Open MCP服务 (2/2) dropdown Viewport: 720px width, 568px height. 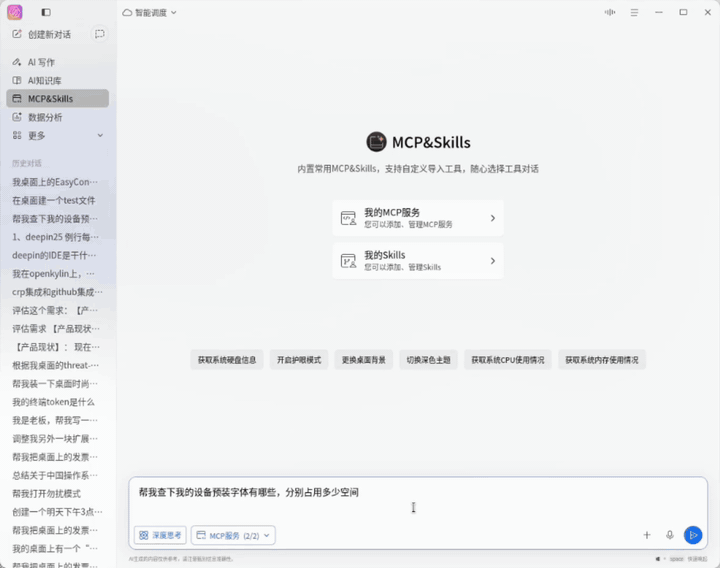point(233,535)
